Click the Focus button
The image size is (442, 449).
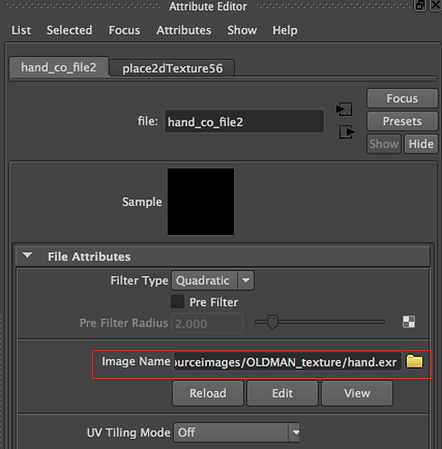(x=402, y=98)
